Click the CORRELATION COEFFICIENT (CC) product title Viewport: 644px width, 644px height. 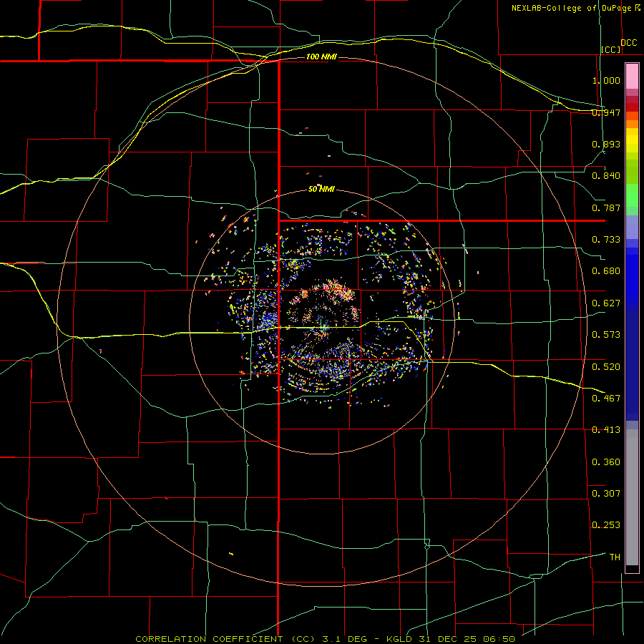225,639
